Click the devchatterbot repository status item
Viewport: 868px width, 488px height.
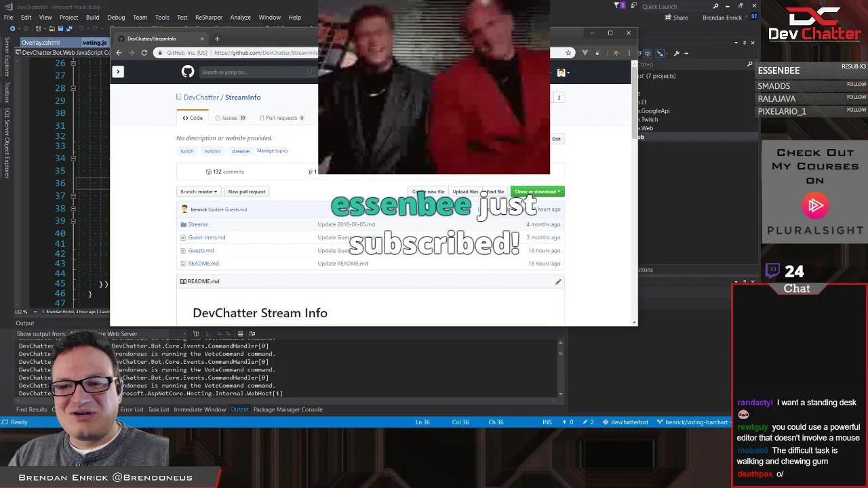click(x=626, y=422)
